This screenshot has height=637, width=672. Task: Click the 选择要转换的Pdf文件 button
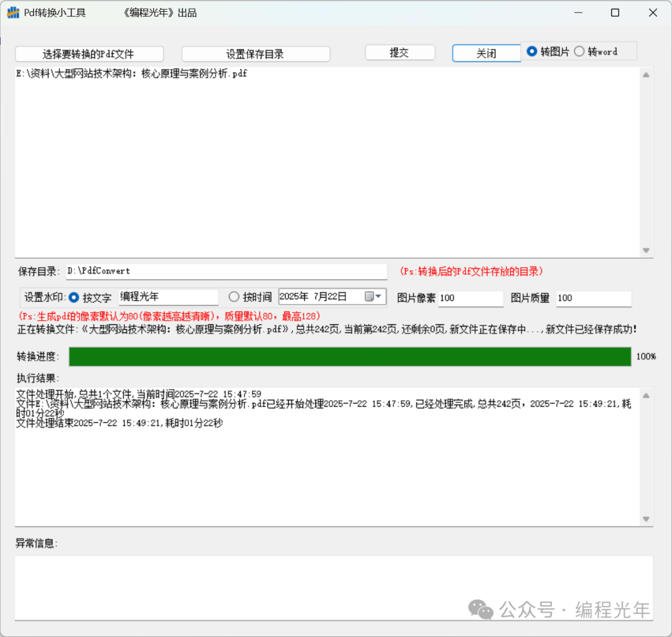pyautogui.click(x=89, y=54)
